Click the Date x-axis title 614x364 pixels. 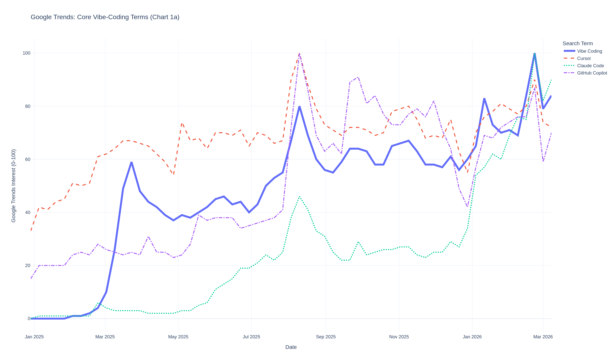point(291,347)
